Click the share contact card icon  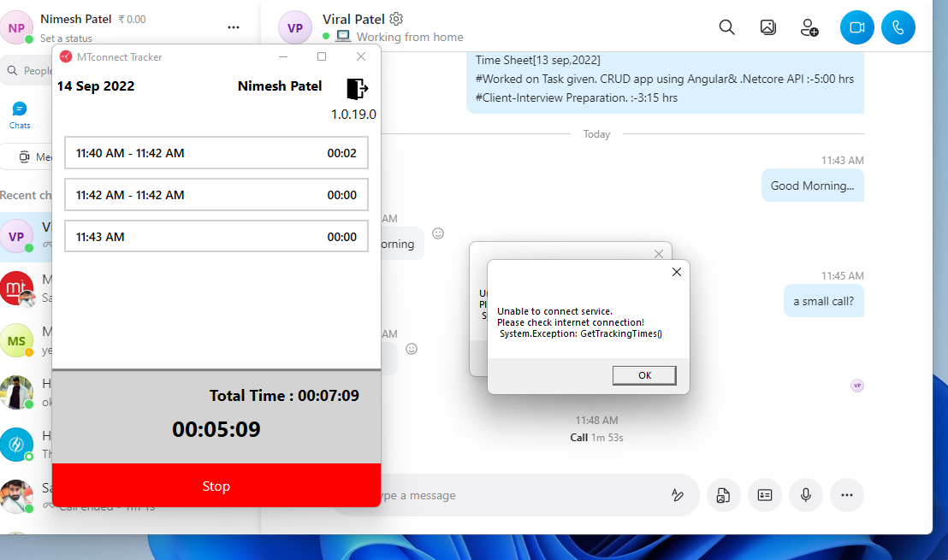point(764,495)
